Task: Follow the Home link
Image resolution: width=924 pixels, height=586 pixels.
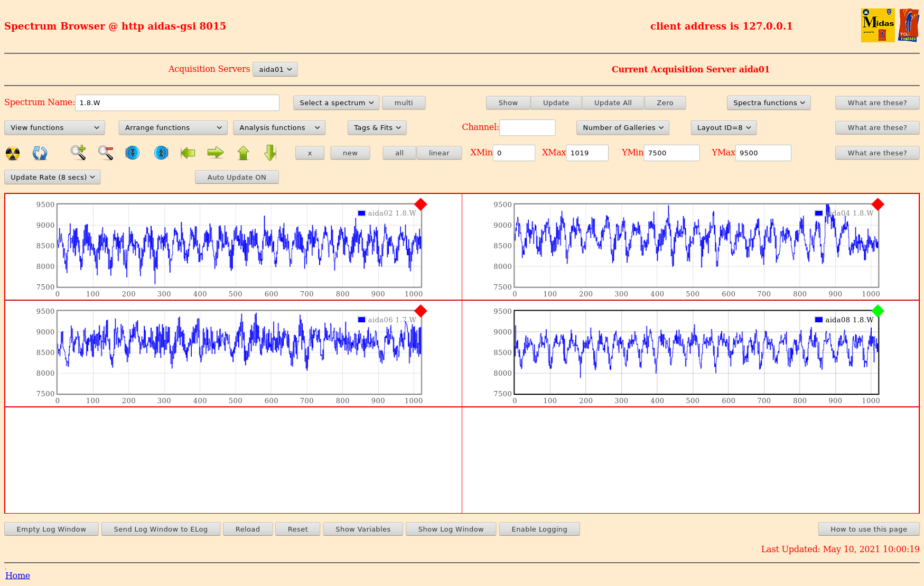Action: (17, 575)
